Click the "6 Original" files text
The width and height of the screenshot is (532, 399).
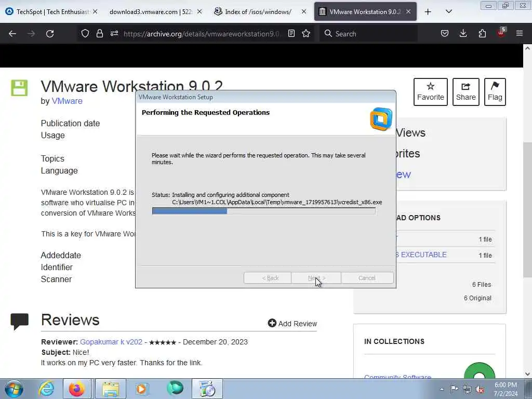click(x=477, y=298)
